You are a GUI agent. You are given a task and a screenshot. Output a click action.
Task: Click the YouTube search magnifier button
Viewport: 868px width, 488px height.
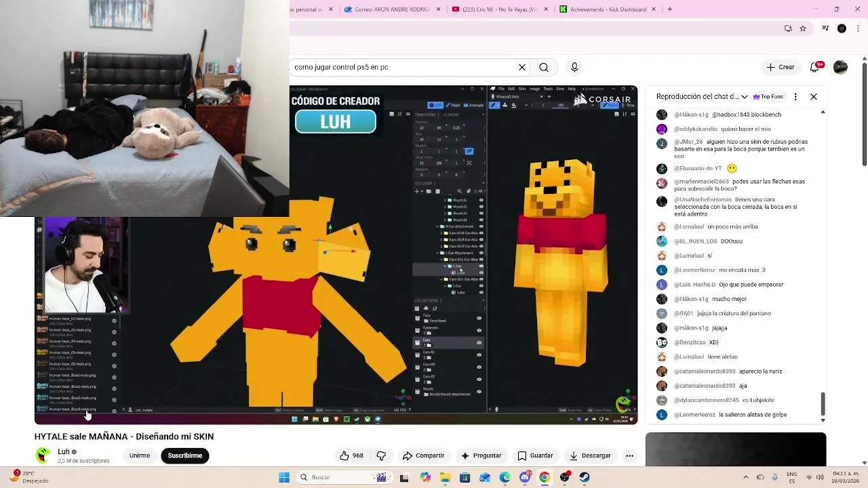point(544,67)
